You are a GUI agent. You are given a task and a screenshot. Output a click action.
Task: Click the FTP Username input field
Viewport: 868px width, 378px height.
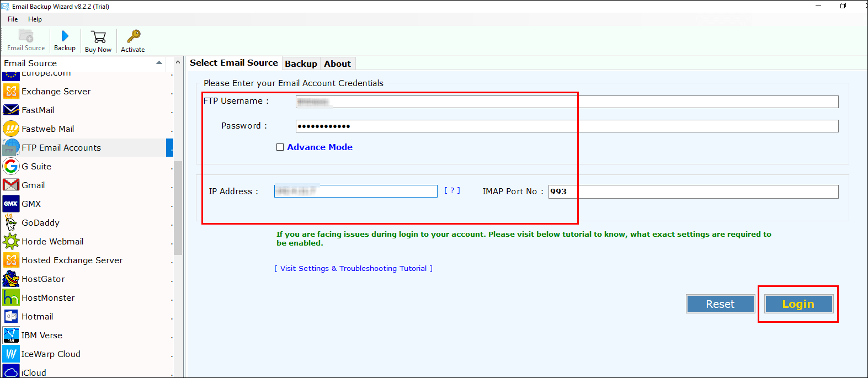pyautogui.click(x=567, y=102)
